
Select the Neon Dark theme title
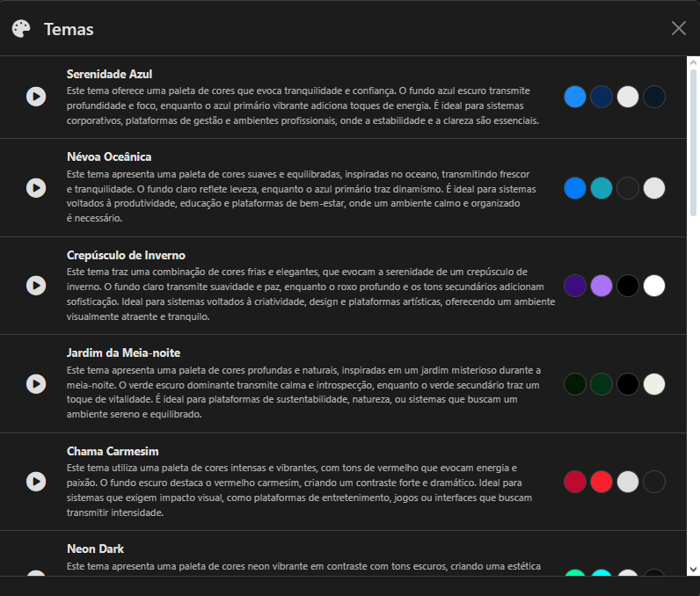[93, 549]
